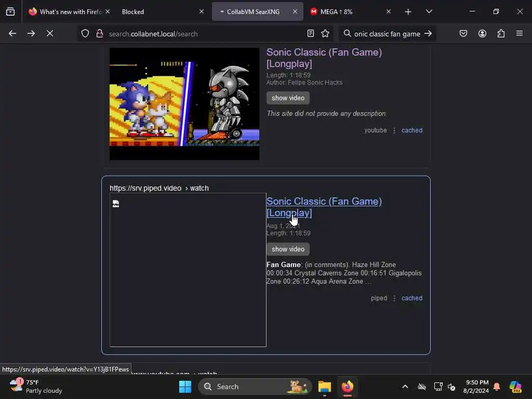The height and width of the screenshot is (399, 532).
Task: Open tracking protection shield icon
Action: click(x=85, y=34)
